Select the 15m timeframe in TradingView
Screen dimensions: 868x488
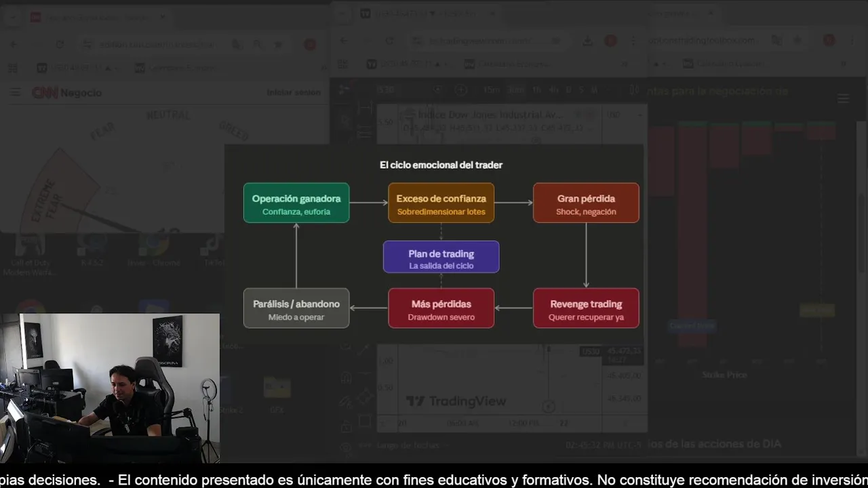491,89
